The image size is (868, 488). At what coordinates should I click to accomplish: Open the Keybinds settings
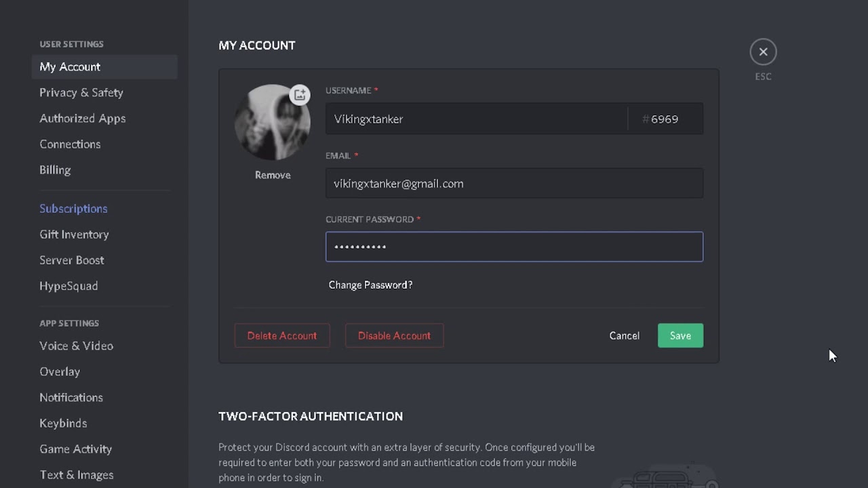[63, 423]
